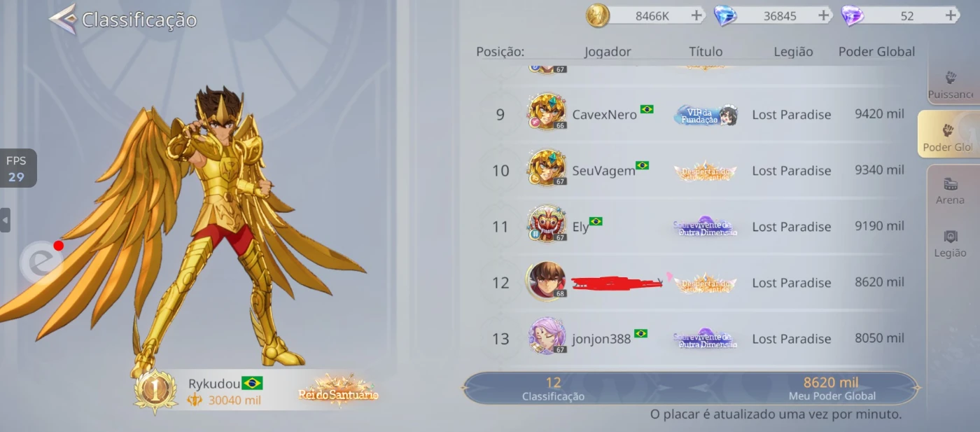The height and width of the screenshot is (432, 980).
Task: Open Ely's avatar at position 11
Action: click(x=547, y=224)
